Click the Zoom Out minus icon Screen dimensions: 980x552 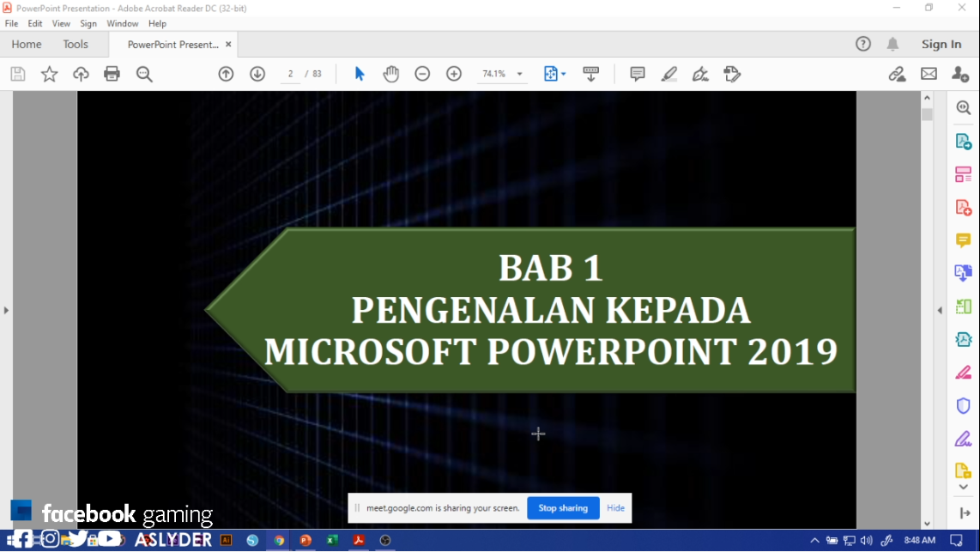pos(422,74)
